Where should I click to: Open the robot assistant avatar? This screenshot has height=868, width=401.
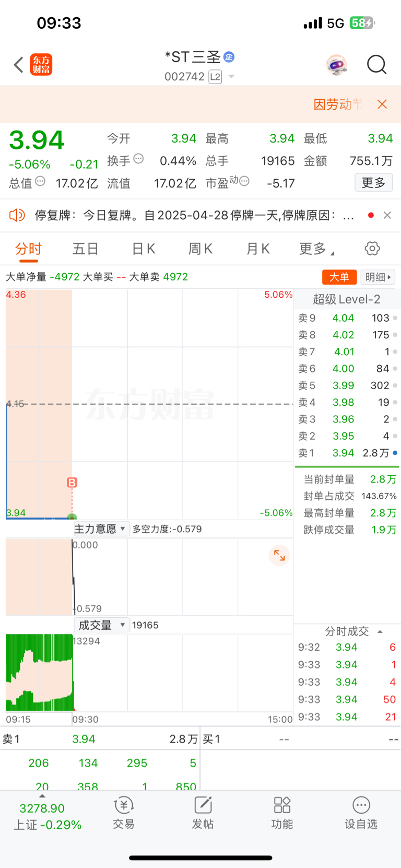[x=337, y=65]
